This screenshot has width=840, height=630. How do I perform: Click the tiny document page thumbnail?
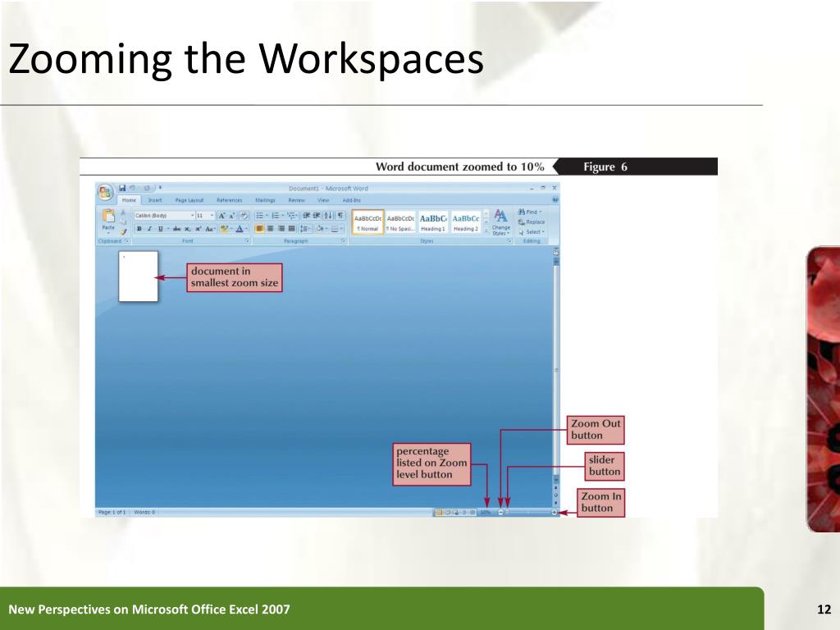[138, 276]
